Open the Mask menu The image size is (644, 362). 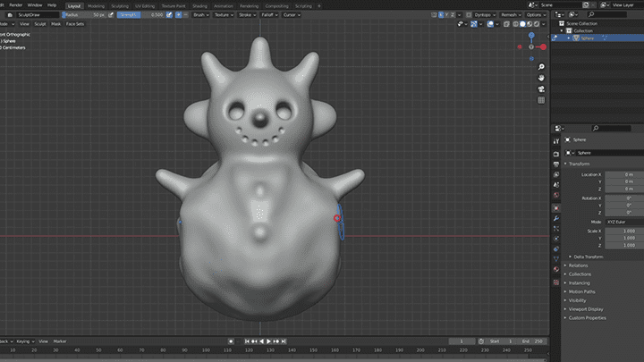[55, 24]
